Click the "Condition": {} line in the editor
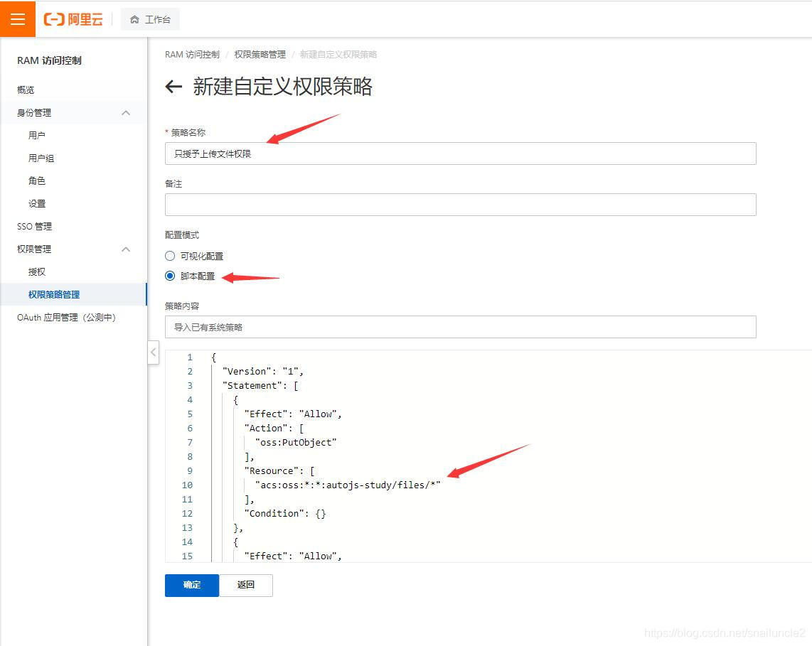 [285, 514]
